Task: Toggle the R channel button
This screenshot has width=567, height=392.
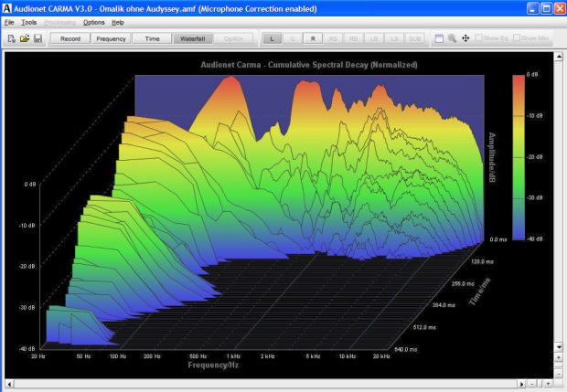Action: (x=313, y=38)
